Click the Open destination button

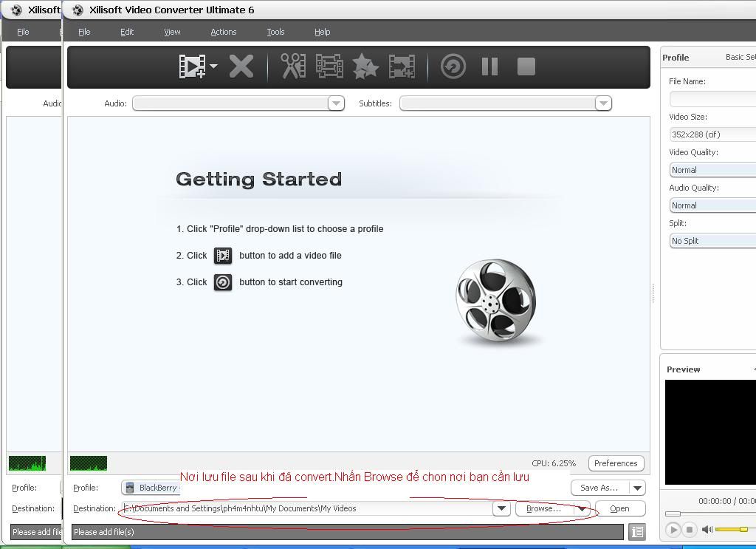coord(620,508)
